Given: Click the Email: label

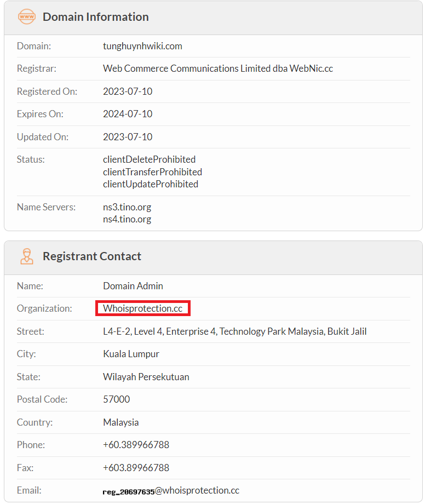Looking at the screenshot, I should (29, 490).
